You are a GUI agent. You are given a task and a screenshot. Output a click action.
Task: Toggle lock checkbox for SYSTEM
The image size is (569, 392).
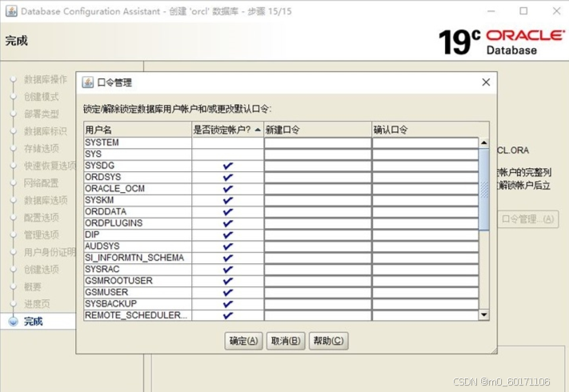click(227, 142)
